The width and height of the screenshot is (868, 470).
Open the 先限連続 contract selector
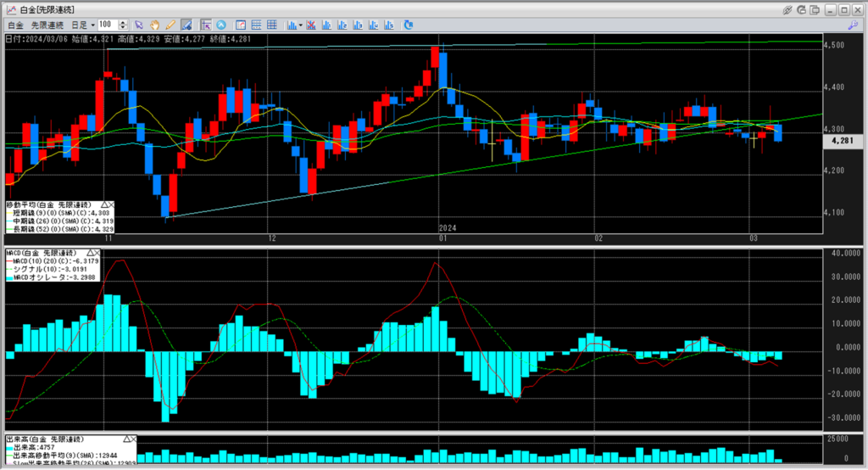pyautogui.click(x=47, y=25)
